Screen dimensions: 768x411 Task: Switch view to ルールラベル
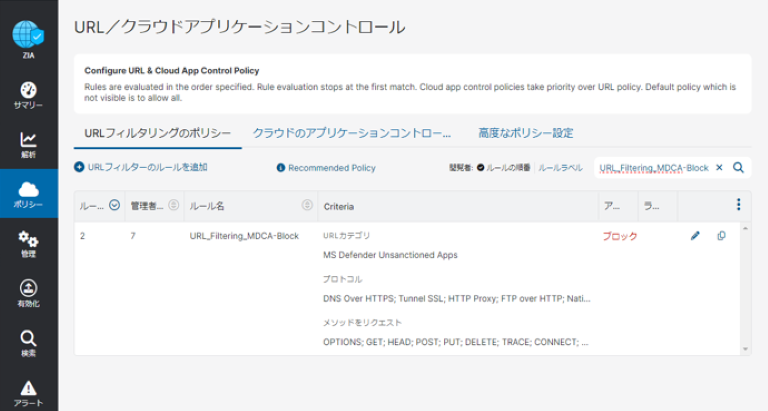pyautogui.click(x=560, y=168)
